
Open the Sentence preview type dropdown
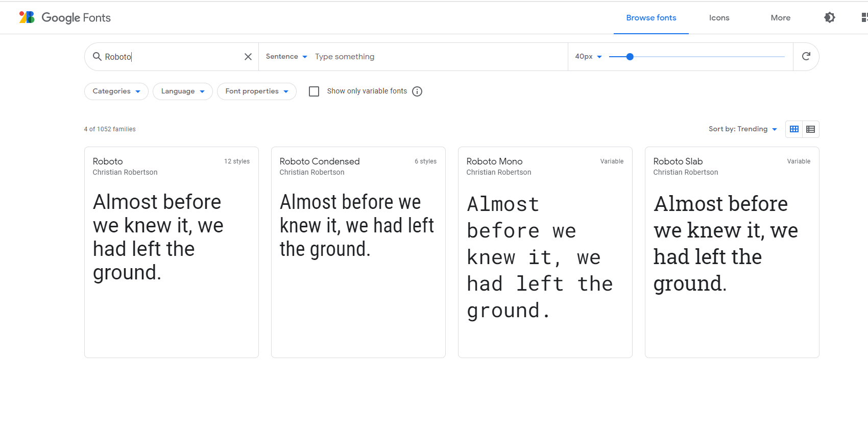click(286, 56)
